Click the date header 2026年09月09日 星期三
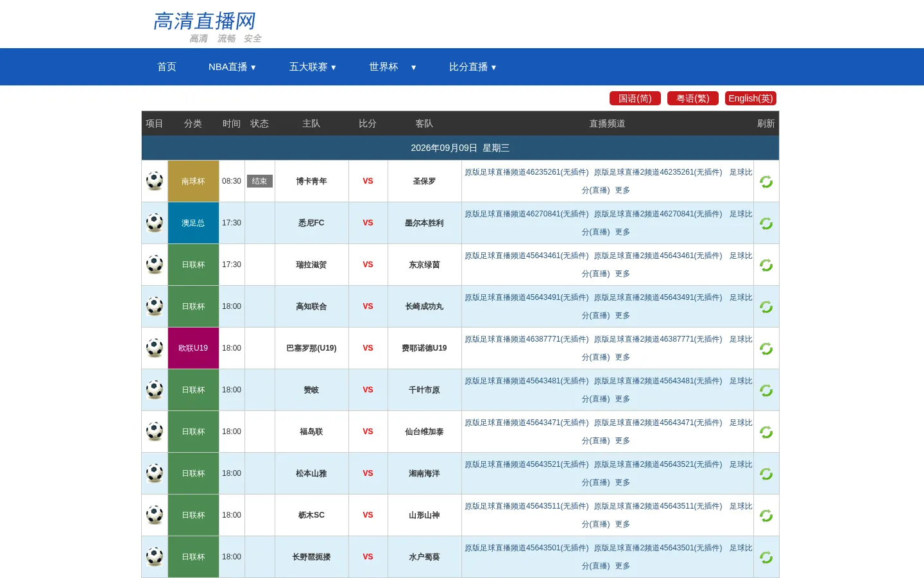Screen dimensions: 924x578 460,148
